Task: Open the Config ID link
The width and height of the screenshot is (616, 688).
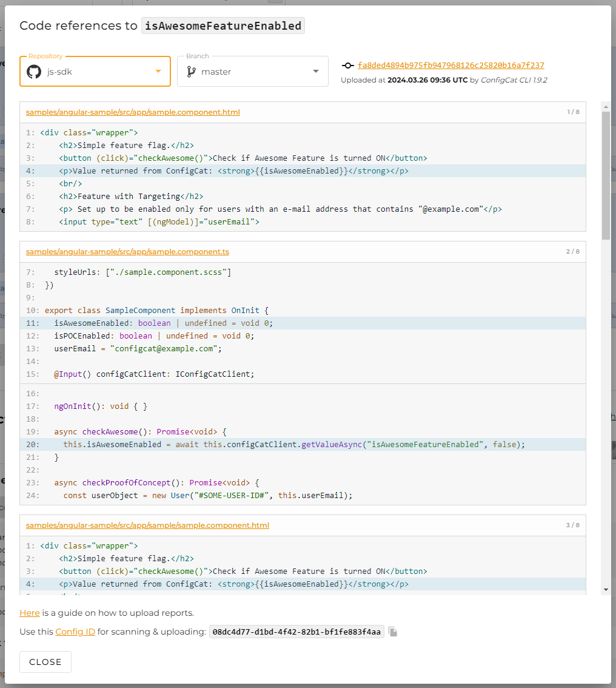Action: click(x=75, y=631)
